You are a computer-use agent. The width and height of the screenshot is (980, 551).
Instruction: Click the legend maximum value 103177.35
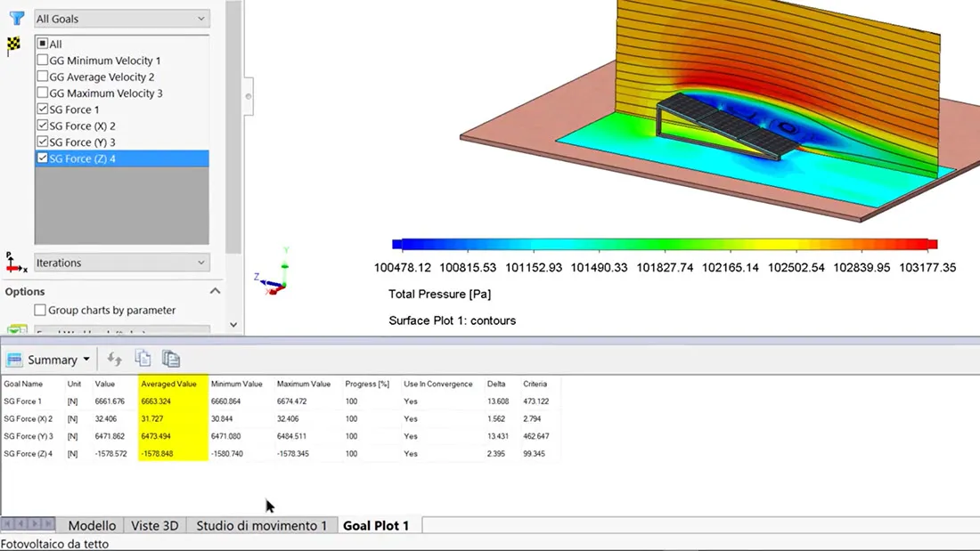[x=927, y=267]
